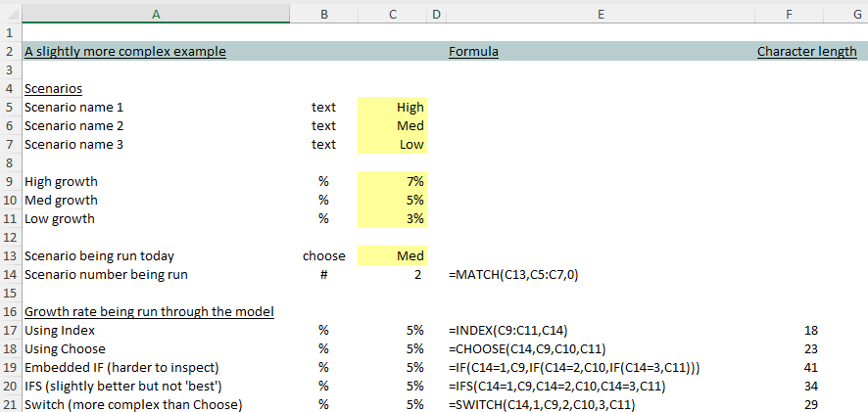Click the Select All corner of the grid

[10, 13]
